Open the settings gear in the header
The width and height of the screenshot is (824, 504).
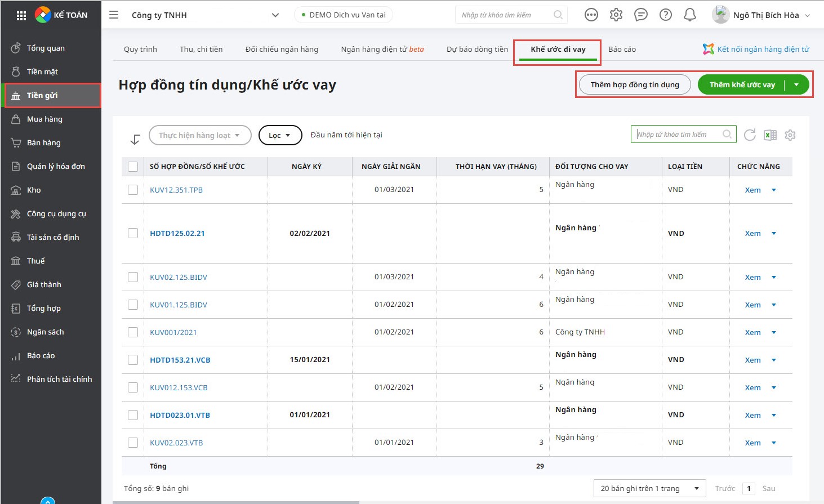(616, 15)
